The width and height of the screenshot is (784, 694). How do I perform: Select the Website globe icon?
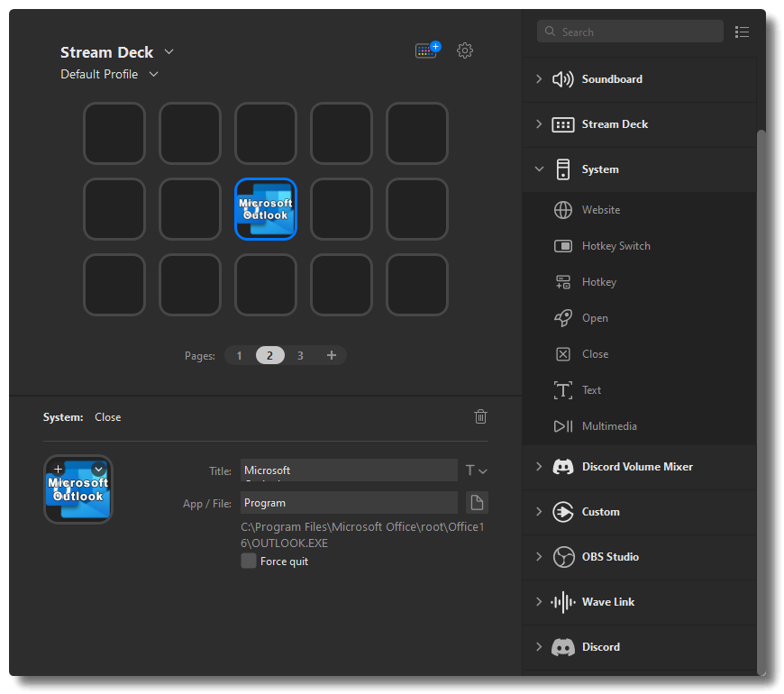pos(563,210)
